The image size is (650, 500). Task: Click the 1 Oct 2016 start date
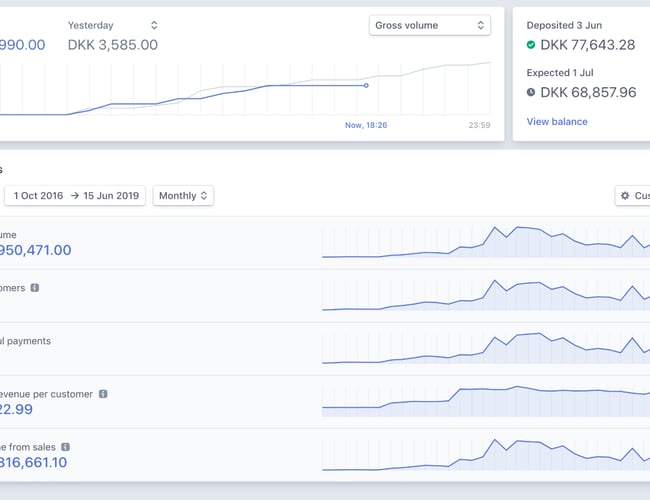coord(38,196)
